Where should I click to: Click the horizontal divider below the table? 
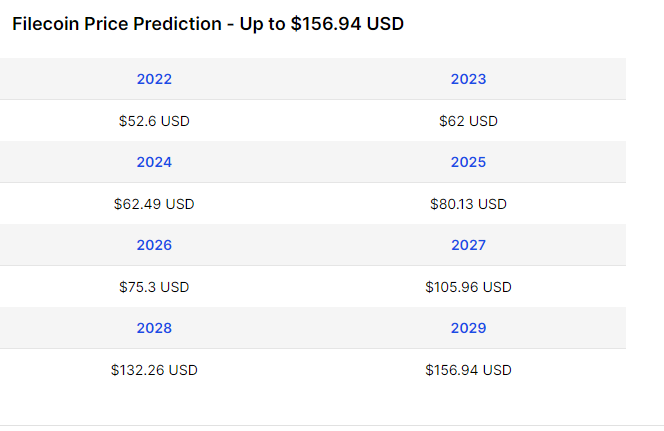(332, 426)
